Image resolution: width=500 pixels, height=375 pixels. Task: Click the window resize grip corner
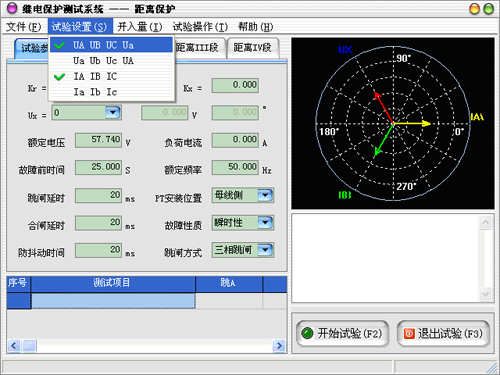pyautogui.click(x=491, y=367)
